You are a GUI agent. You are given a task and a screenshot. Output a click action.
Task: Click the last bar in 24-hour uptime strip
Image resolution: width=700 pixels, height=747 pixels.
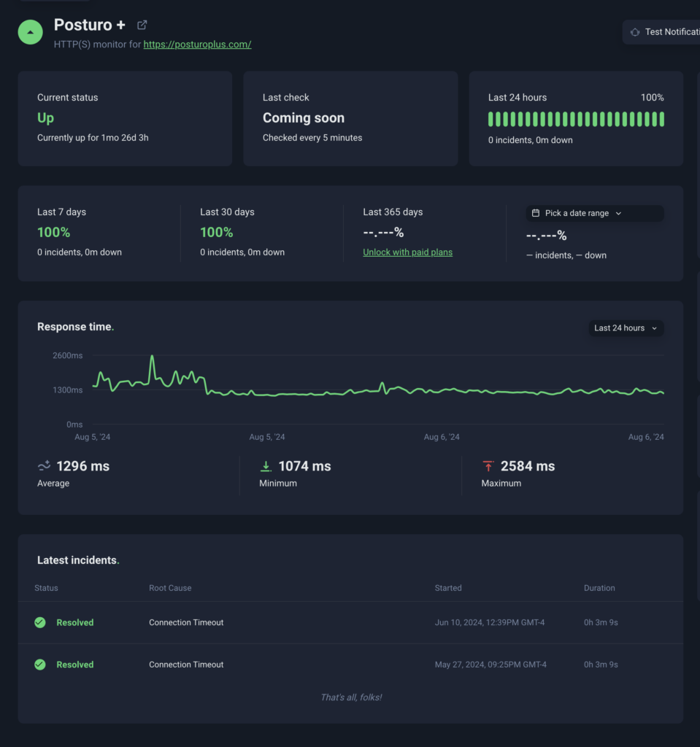click(661, 119)
